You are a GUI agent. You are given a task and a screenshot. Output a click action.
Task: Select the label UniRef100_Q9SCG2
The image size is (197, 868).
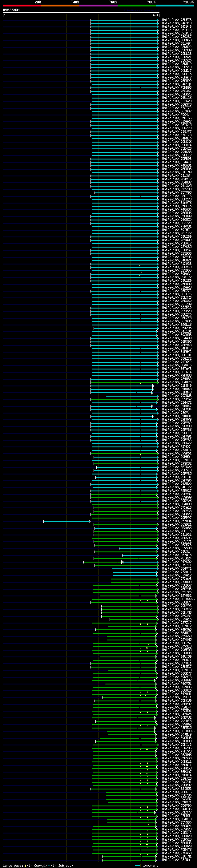point(177,464)
